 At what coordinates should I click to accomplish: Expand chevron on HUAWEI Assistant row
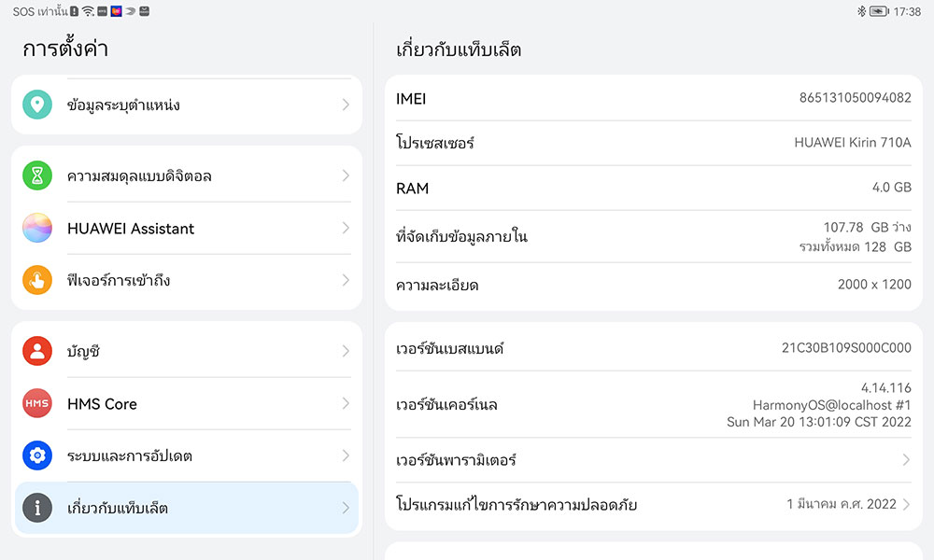tap(346, 228)
